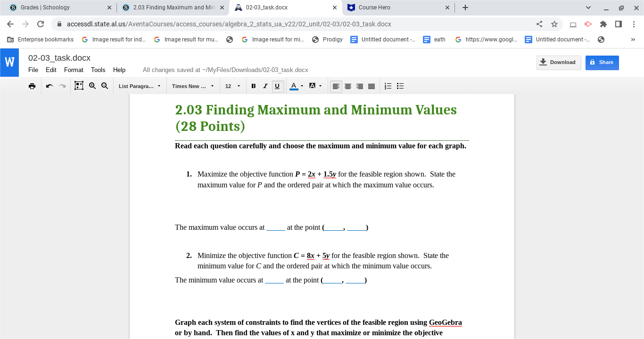Image resolution: width=644 pixels, height=339 pixels.
Task: Click the blue Share button
Action: coord(602,63)
